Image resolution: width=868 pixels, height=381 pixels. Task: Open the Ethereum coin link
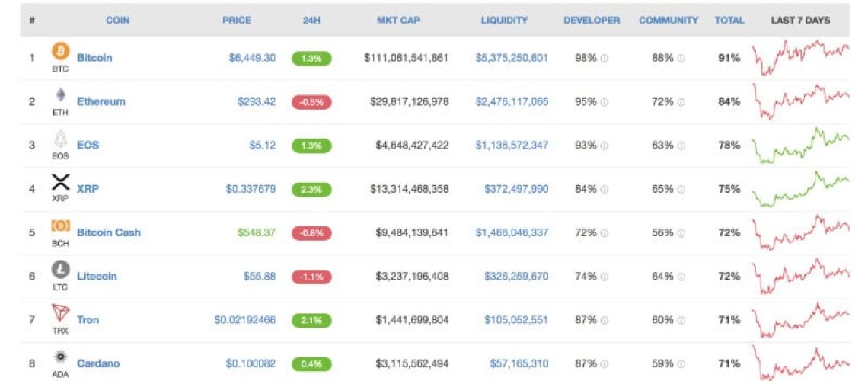coord(101,101)
